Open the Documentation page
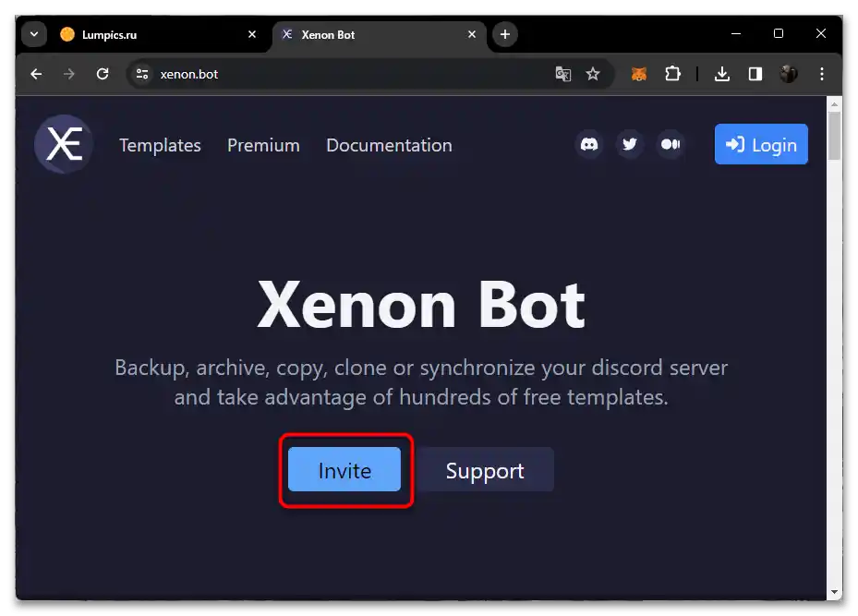The image size is (858, 616). point(389,146)
